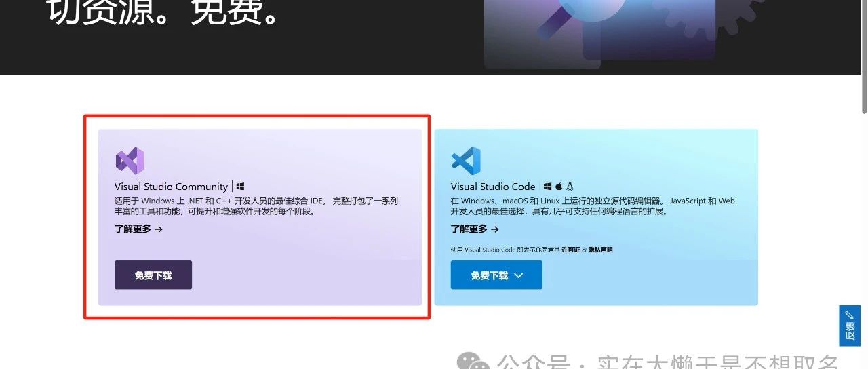Download Visual Studio Community with the 免费下载 button
The width and height of the screenshot is (868, 369).
153,275
